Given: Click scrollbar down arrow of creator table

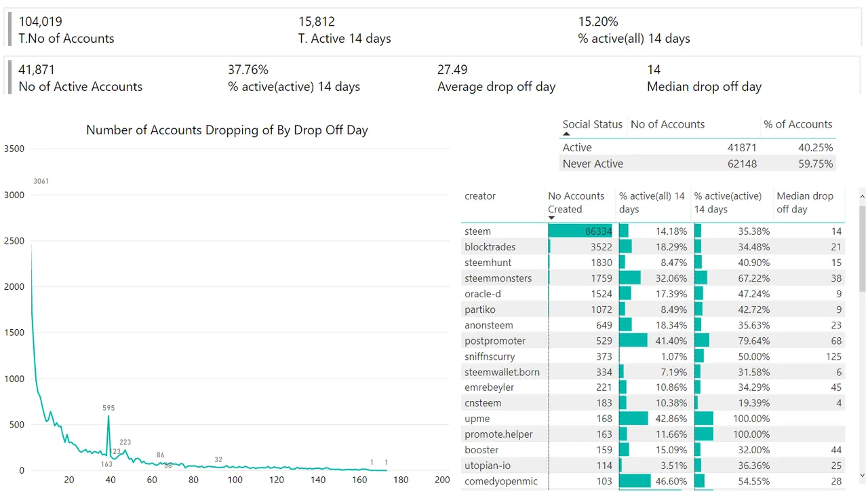Looking at the screenshot, I should point(862,476).
